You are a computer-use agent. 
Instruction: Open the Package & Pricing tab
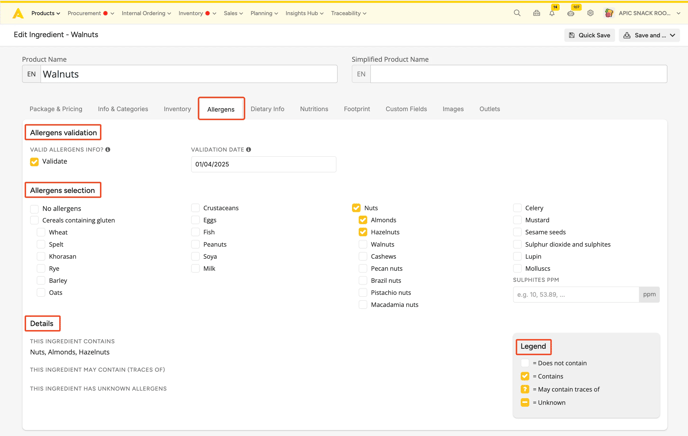(56, 109)
